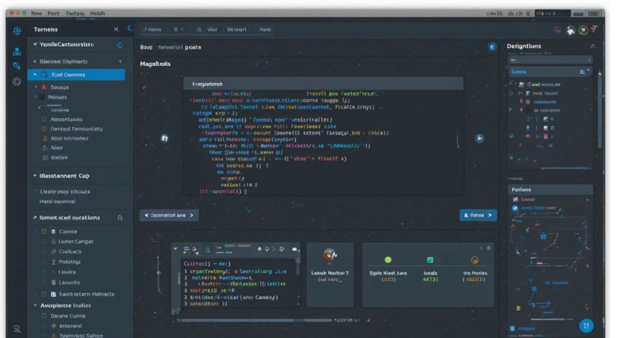Screen dimensions: 644x338
Task: Toggle the checkbox beside Lurter Canget
Action: pos(45,242)
